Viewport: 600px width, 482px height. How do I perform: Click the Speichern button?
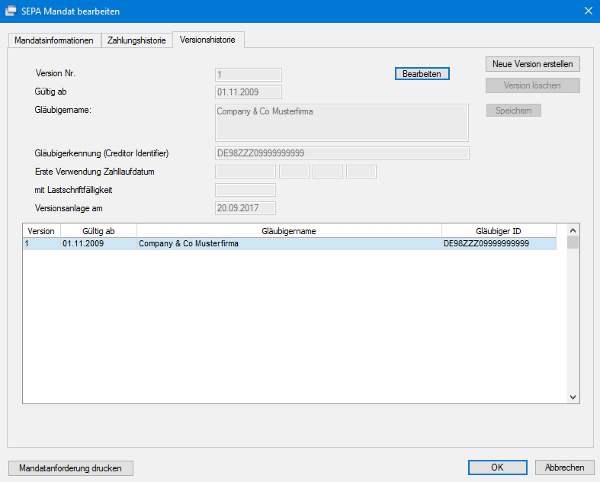tap(513, 111)
